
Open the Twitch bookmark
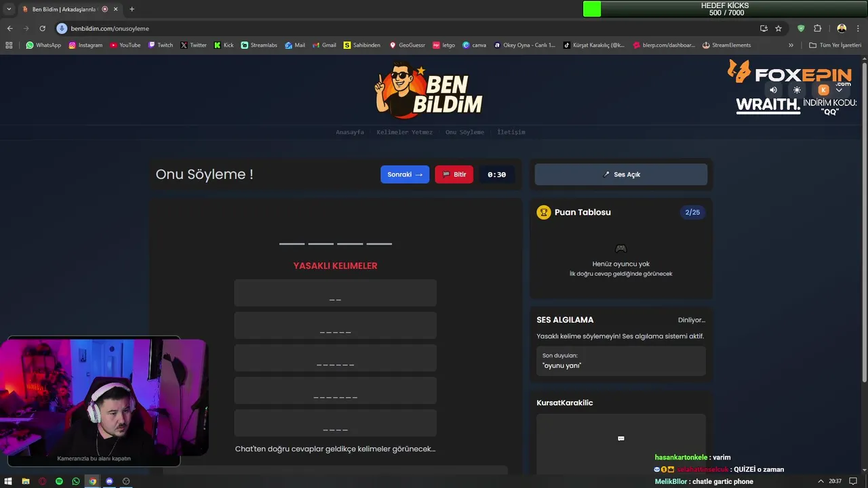(x=161, y=45)
